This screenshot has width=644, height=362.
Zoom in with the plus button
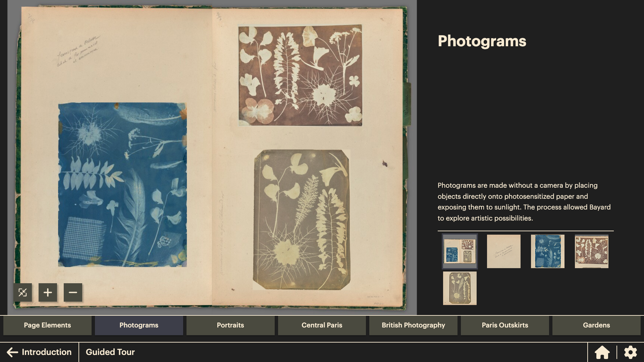click(48, 293)
